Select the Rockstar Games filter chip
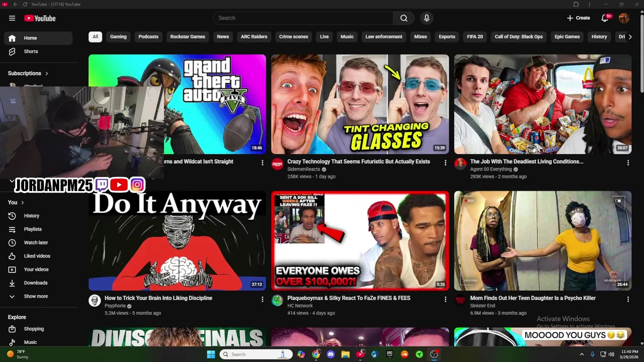Viewport: 644px width, 362px height. (x=188, y=37)
